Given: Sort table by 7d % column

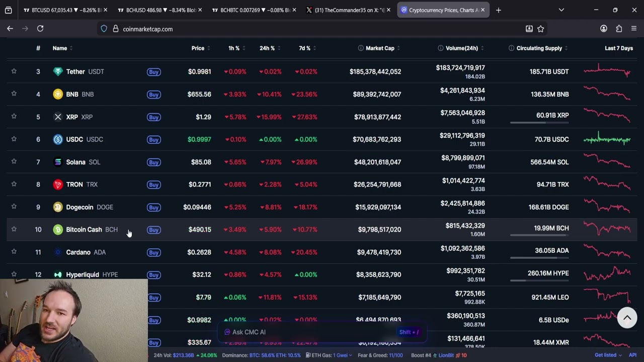Looking at the screenshot, I should 307,48.
